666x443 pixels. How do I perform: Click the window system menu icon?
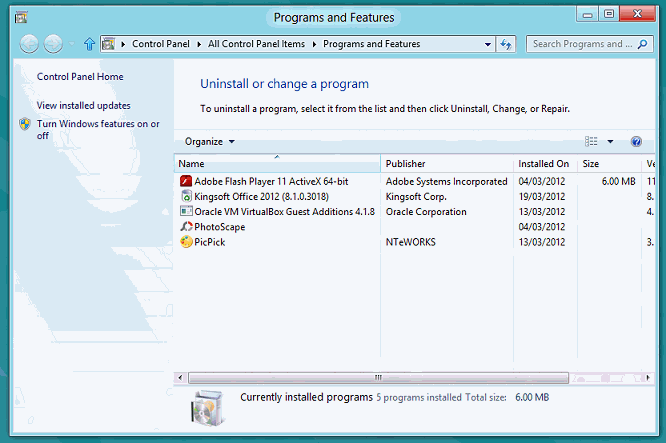point(21,17)
